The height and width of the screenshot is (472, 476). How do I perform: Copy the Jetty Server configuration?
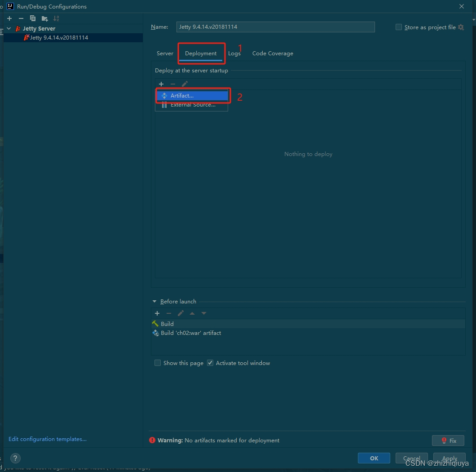click(32, 18)
